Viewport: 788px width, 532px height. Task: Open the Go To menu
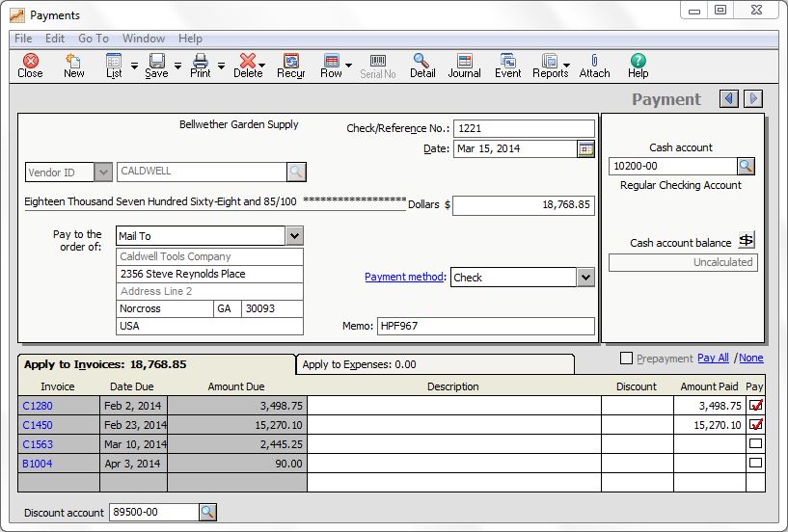94,39
